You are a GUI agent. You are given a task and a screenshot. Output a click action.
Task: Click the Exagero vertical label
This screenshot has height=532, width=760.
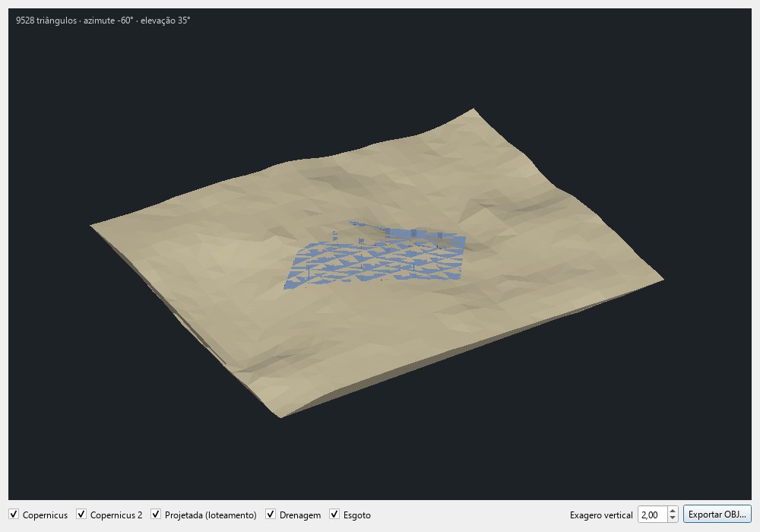click(601, 515)
